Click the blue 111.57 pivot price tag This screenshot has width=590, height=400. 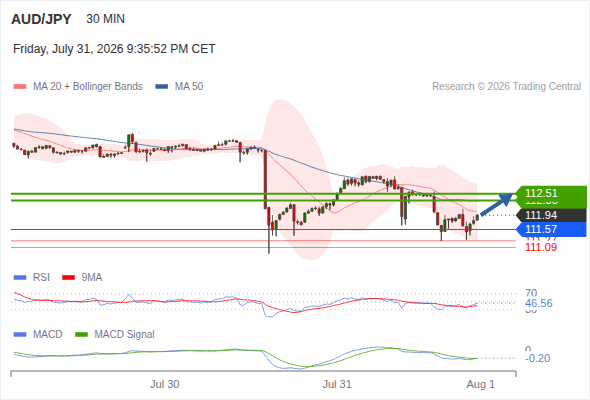coord(552,229)
